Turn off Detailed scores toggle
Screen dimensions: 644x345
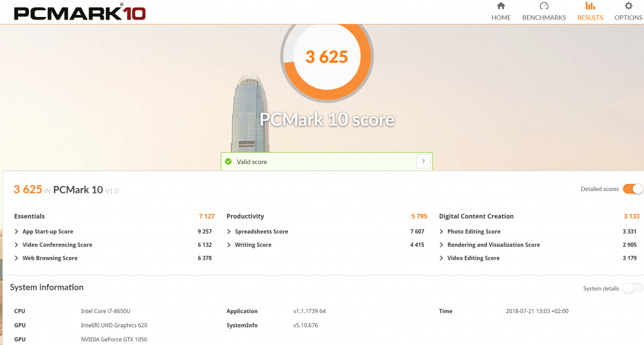click(633, 189)
